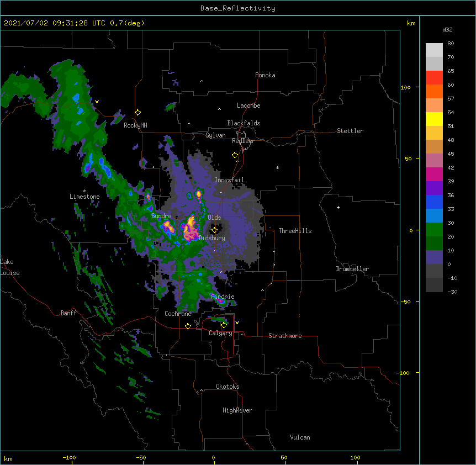Click the -50 tick on the right axis
476x465 pixels.
405,302
